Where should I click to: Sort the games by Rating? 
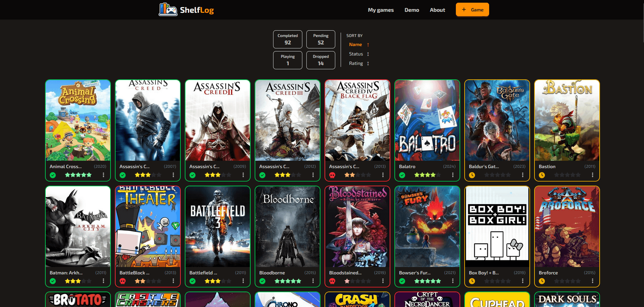click(x=356, y=63)
